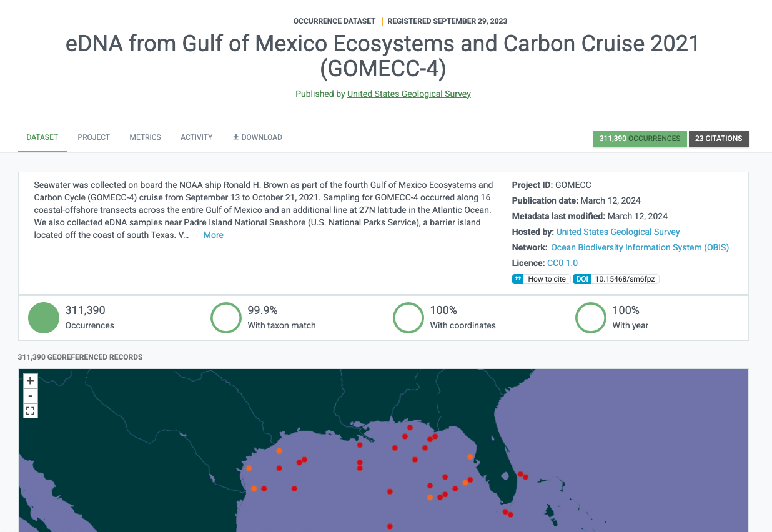Open the METRICS tab
The width and height of the screenshot is (772, 532).
click(145, 137)
